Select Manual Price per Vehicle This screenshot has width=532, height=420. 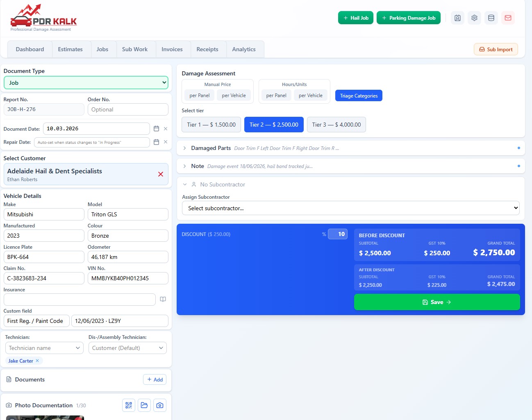(234, 95)
